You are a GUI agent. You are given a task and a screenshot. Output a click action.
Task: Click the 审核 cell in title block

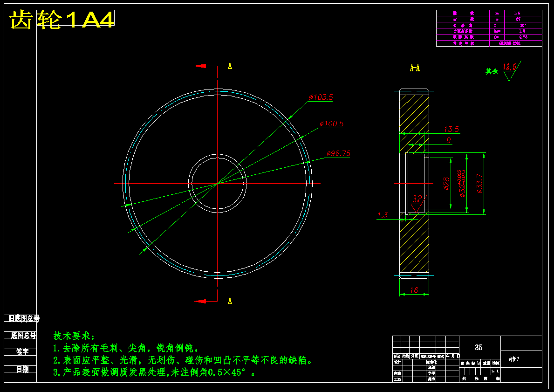point(397,374)
